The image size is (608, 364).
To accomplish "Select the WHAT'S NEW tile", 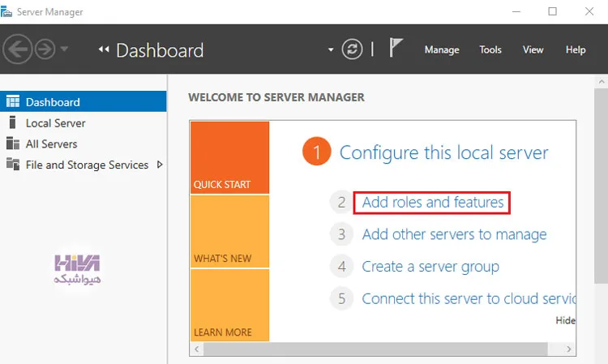I will pos(229,231).
